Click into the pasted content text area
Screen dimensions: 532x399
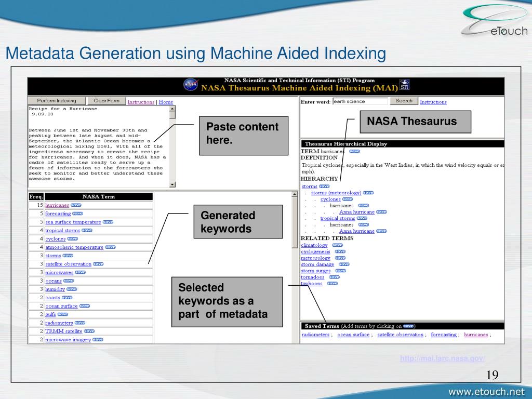coord(99,147)
